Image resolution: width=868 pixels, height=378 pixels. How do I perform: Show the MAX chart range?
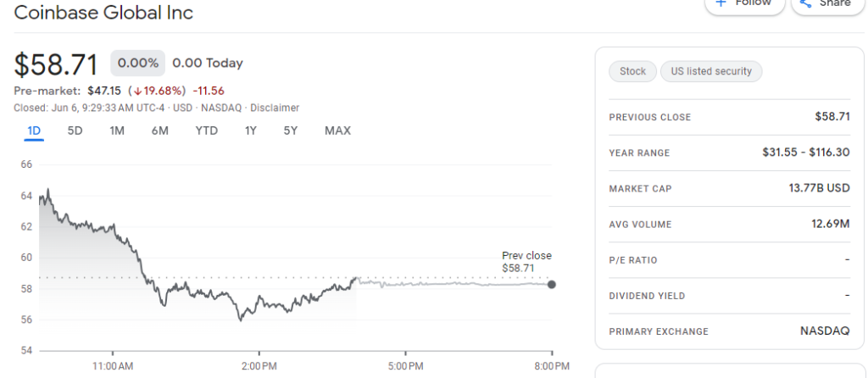pyautogui.click(x=337, y=131)
